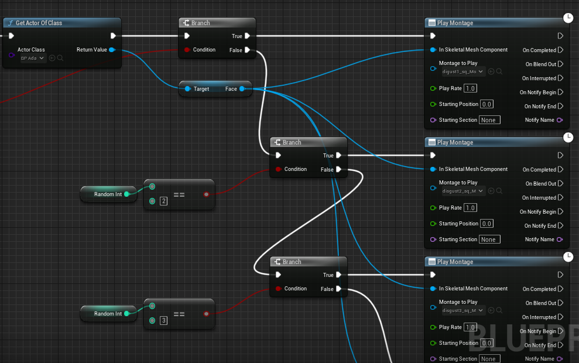Click the blue Return Value output pin
The width and height of the screenshot is (579, 363).
click(112, 49)
